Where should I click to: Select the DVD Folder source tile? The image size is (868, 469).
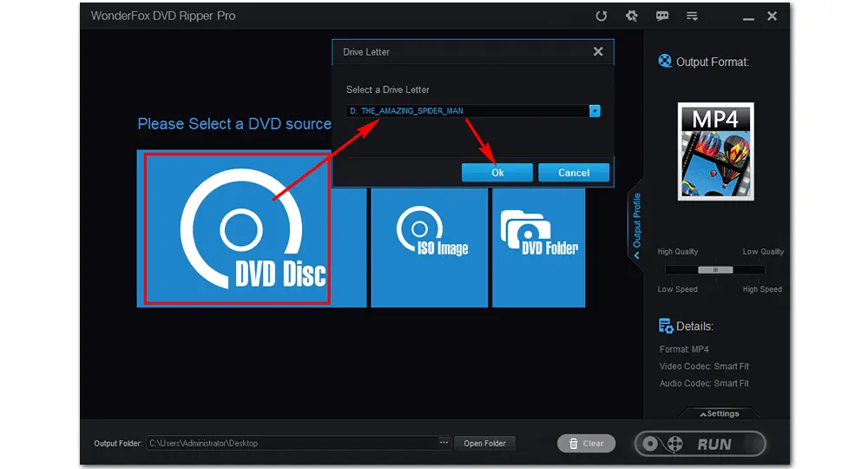click(x=539, y=248)
